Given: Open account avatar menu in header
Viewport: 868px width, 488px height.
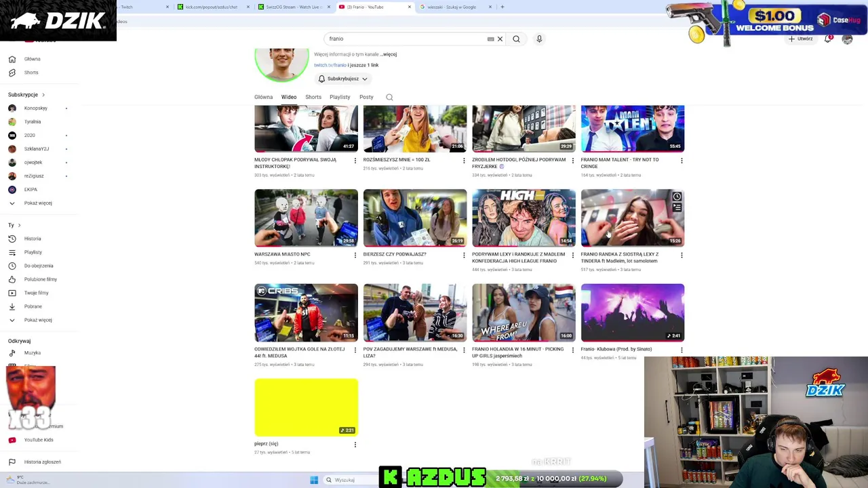Looking at the screenshot, I should point(847,39).
